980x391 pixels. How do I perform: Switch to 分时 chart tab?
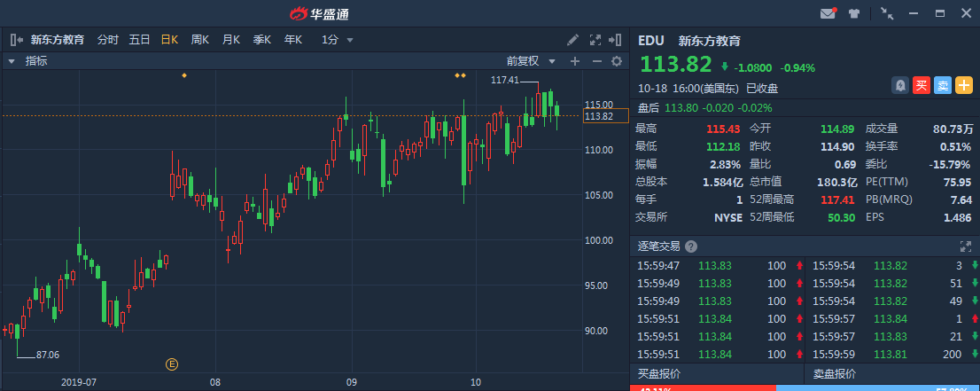107,40
